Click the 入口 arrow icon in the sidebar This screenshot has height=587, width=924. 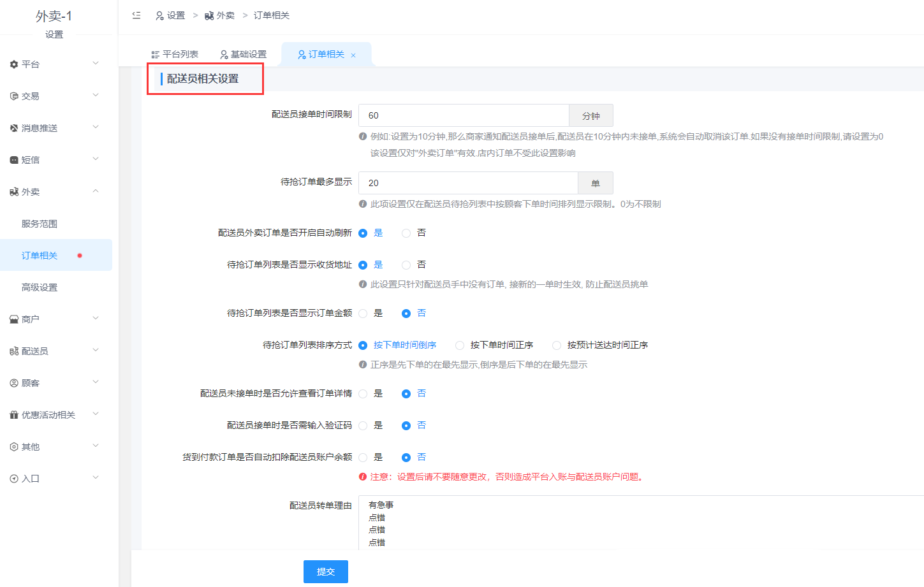14,479
